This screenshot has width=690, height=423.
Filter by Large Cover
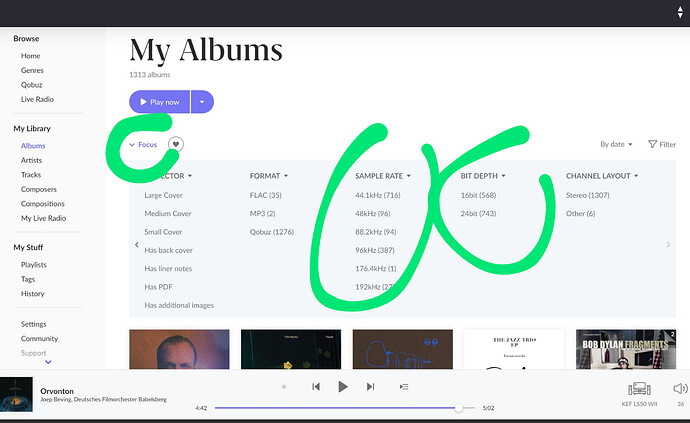tap(163, 195)
